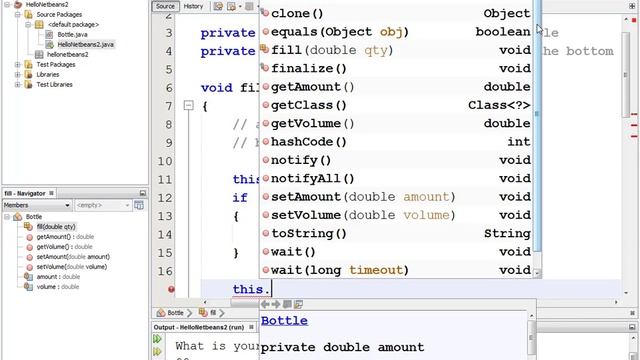Click the Last Edit toolbar icon beside History

click(218, 6)
